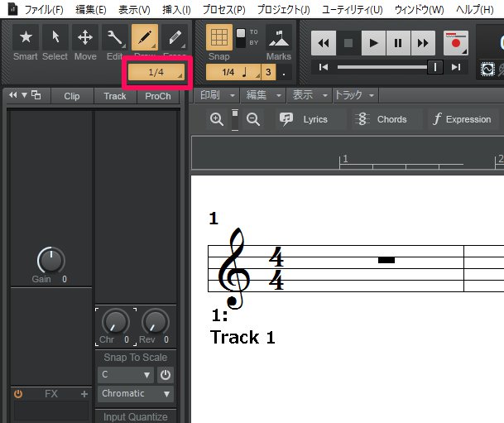The image size is (504, 423).
Task: Switch to the Track inspector tab
Action: (x=115, y=96)
